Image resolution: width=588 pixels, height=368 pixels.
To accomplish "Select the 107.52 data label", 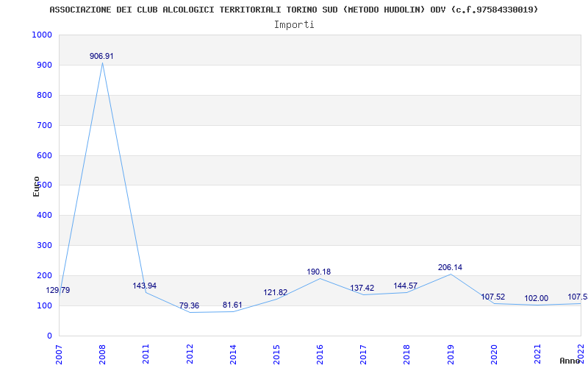I will pos(492,297).
